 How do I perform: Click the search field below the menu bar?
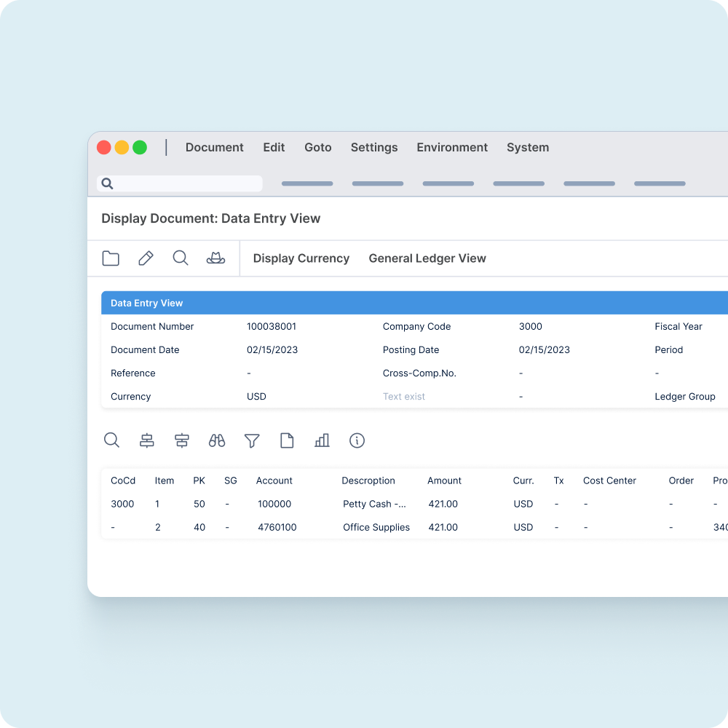coord(179,183)
